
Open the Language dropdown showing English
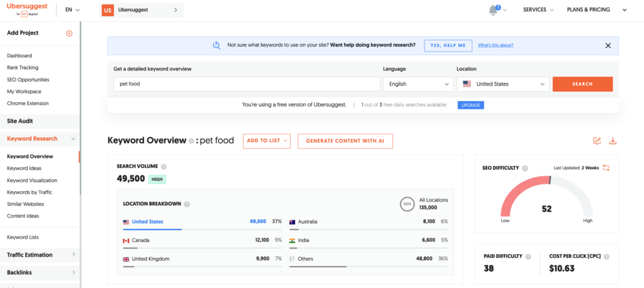pos(418,84)
